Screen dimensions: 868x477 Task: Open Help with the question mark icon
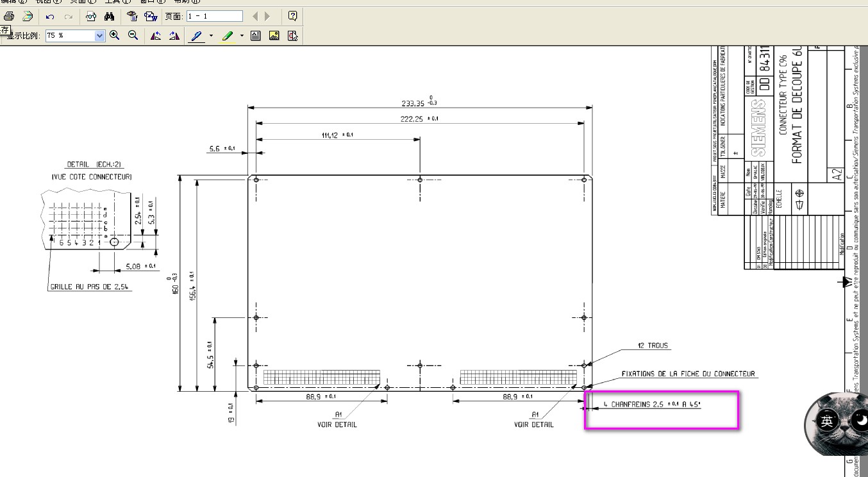(x=292, y=16)
